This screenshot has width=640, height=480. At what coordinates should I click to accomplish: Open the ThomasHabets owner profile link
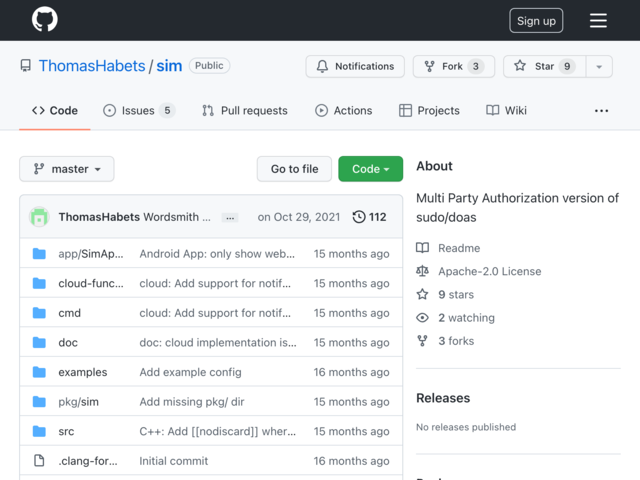[x=92, y=66]
